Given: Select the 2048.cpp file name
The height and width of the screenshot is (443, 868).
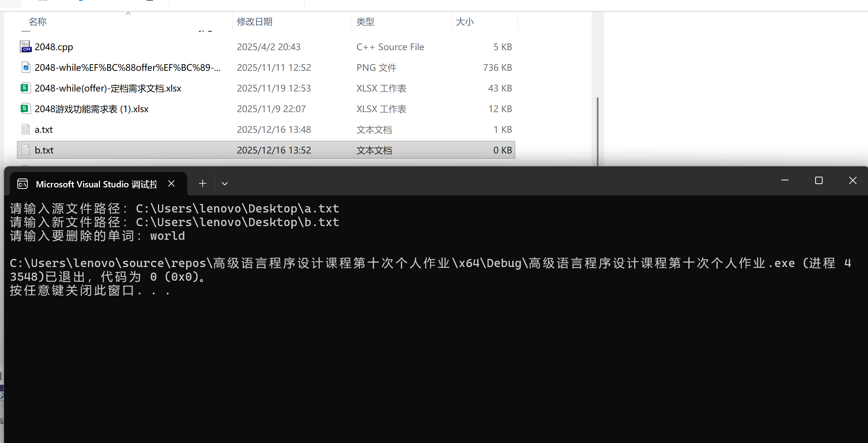Looking at the screenshot, I should [54, 47].
